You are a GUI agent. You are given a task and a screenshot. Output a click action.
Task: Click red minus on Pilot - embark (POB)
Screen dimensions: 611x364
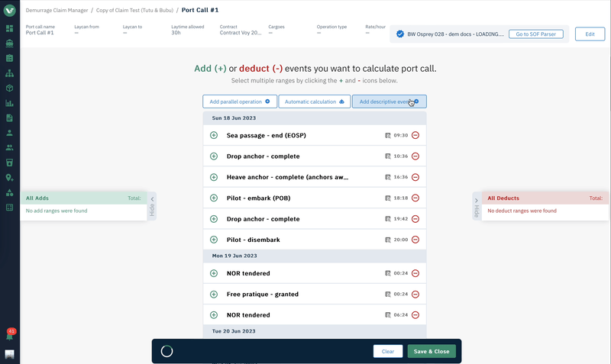pos(415,198)
